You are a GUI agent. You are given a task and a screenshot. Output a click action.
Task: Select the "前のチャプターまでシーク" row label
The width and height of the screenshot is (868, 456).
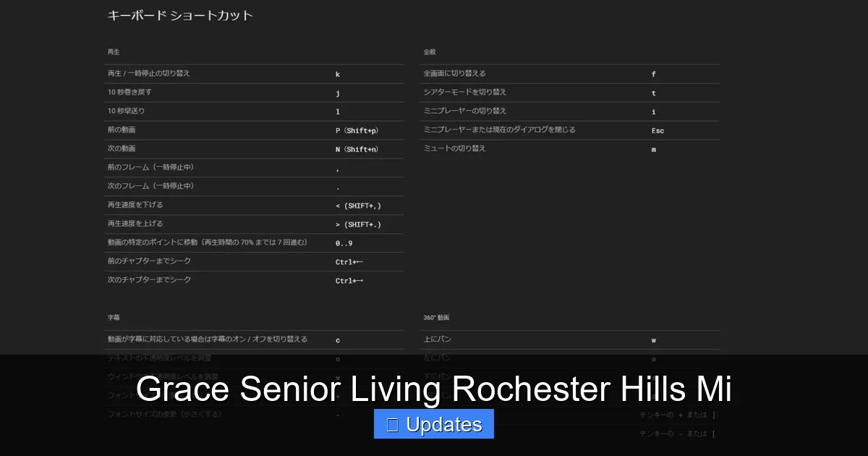[149, 261]
